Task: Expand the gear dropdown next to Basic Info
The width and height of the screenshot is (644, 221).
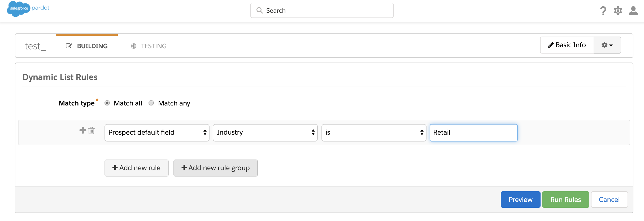Action: click(607, 45)
